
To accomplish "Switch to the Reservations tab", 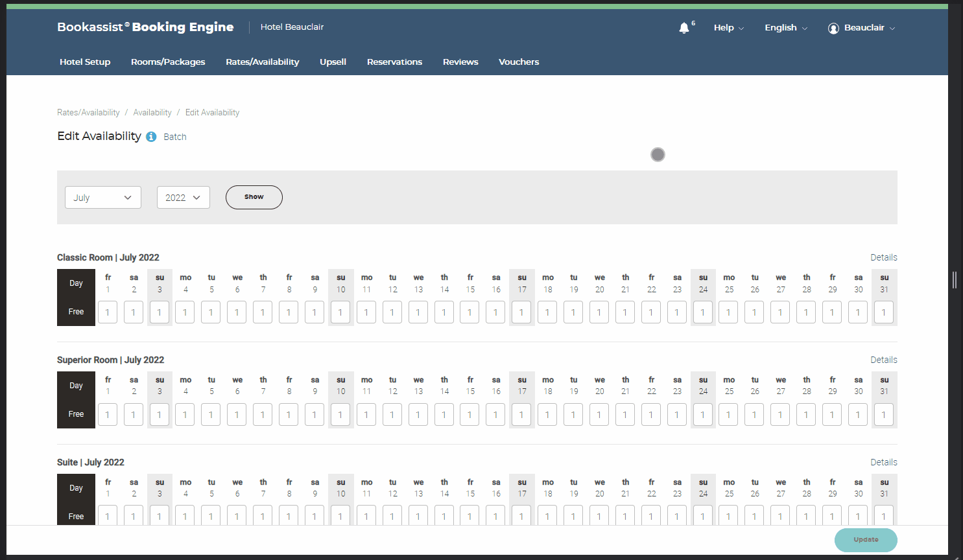I will tap(394, 62).
